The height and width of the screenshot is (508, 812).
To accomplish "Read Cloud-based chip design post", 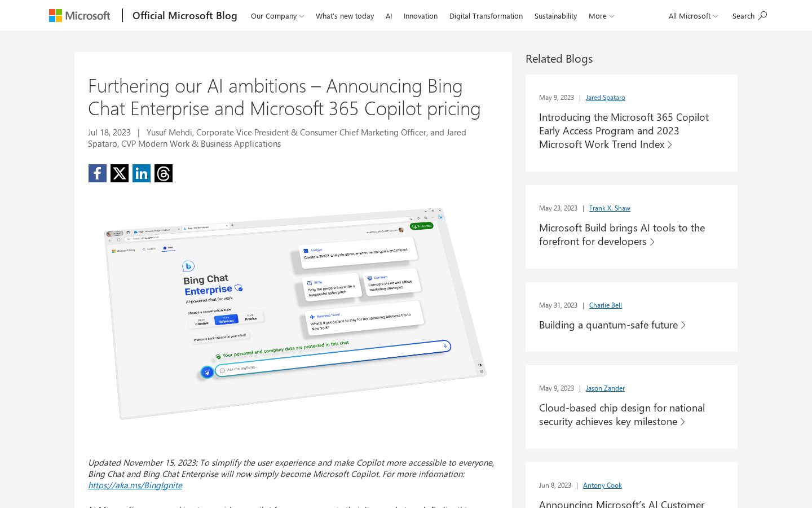I will pyautogui.click(x=622, y=415).
